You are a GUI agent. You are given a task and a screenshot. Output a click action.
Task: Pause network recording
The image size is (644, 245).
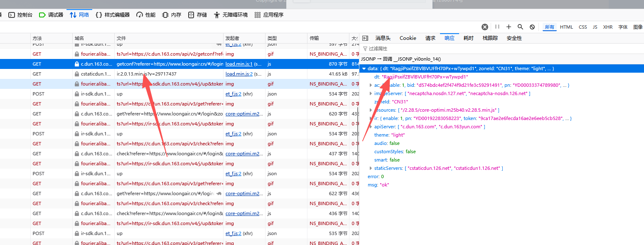(x=497, y=27)
